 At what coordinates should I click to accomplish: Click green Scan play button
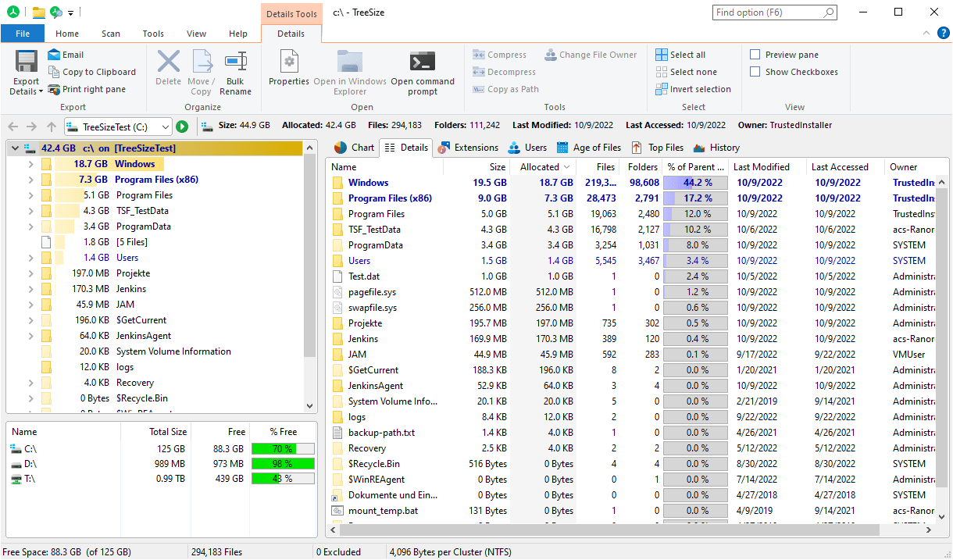click(x=182, y=127)
